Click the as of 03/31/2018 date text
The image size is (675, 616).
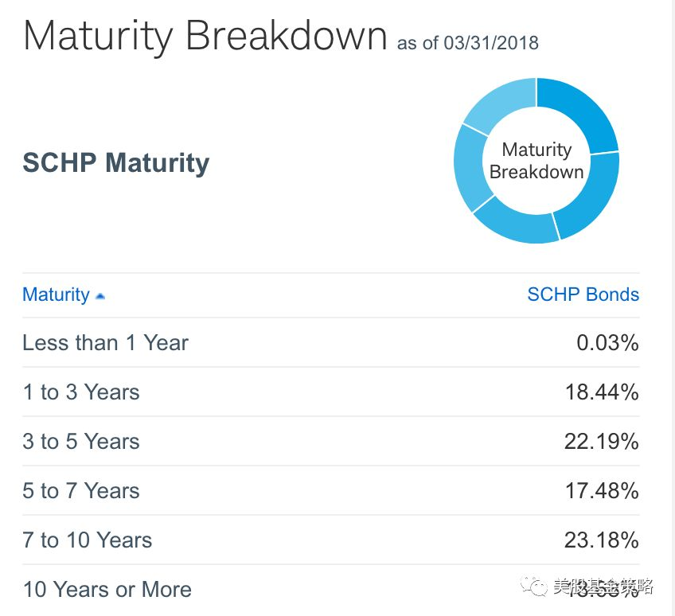coord(467,42)
